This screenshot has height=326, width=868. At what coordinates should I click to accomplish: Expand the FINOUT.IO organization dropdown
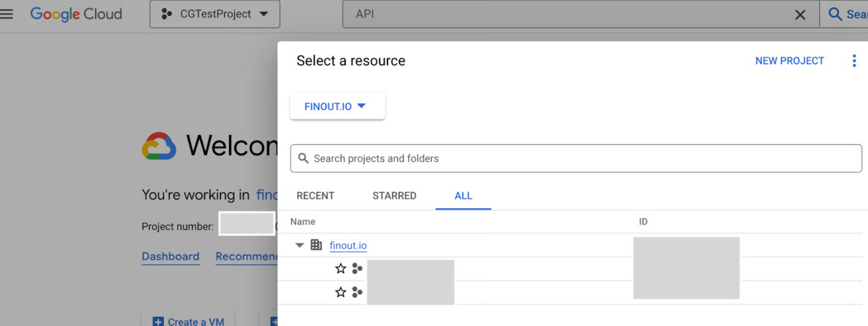point(337,106)
